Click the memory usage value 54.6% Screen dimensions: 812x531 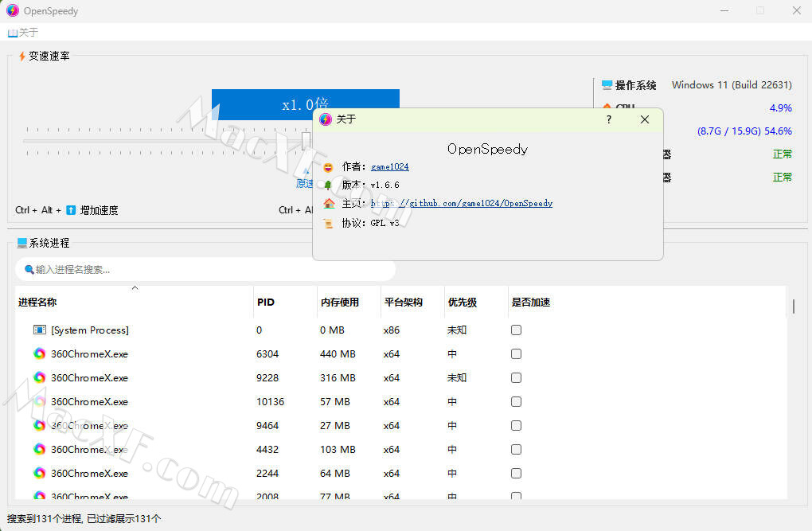tap(778, 131)
